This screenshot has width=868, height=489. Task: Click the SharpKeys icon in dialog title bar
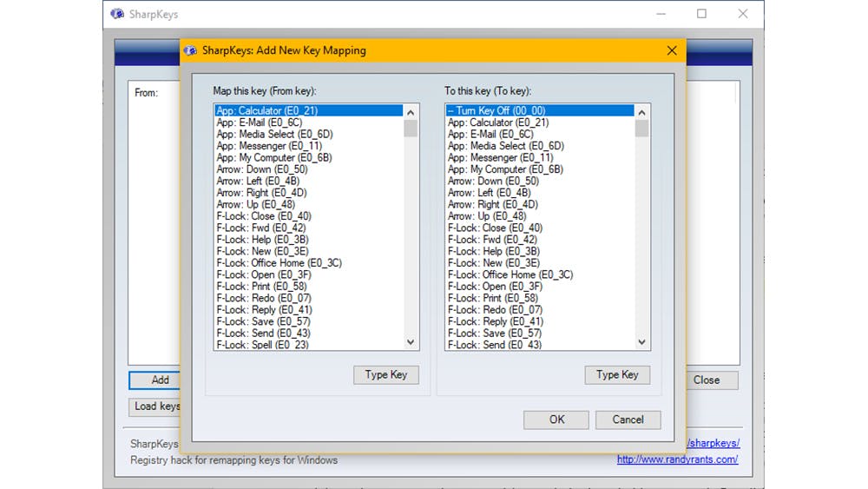click(190, 50)
